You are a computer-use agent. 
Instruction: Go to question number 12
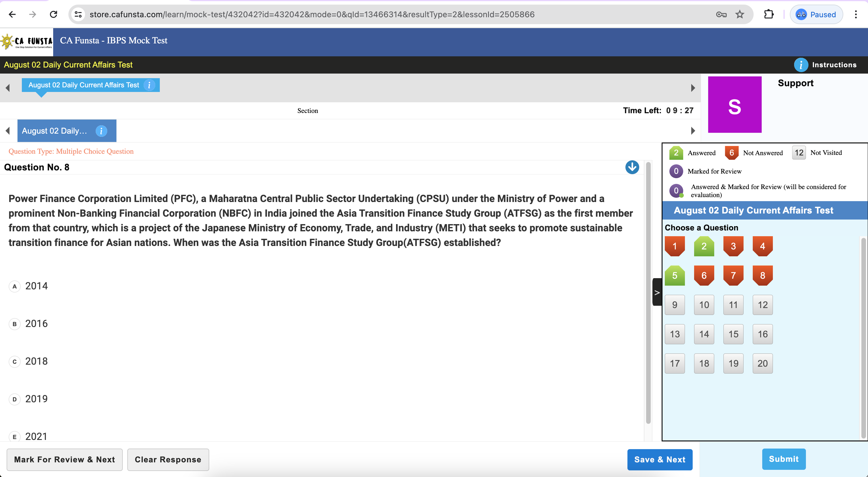point(762,305)
